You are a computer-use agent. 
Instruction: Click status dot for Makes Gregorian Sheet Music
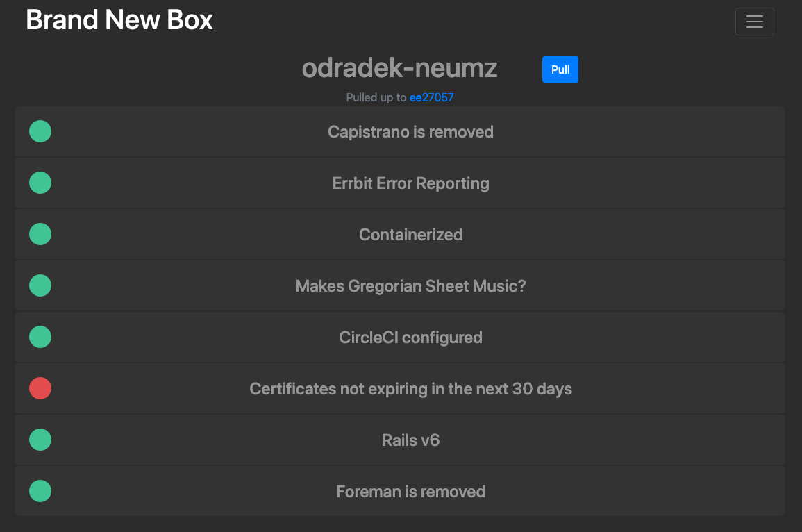point(40,285)
